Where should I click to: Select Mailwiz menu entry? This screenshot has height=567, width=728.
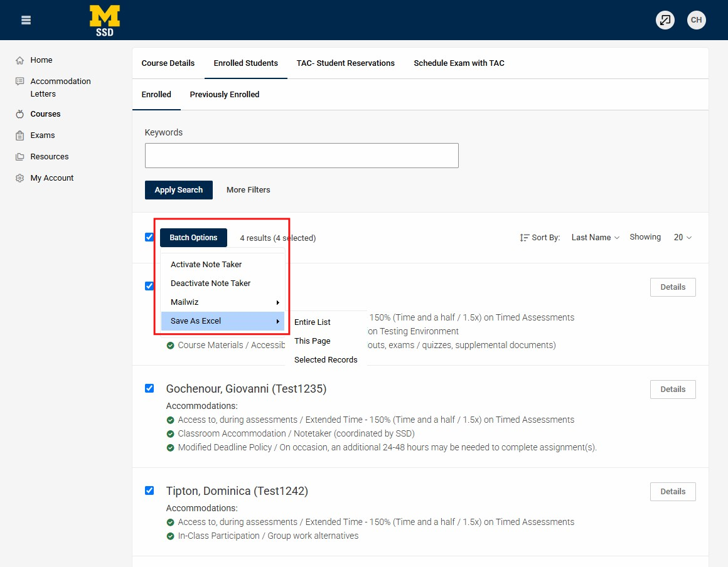(222, 302)
